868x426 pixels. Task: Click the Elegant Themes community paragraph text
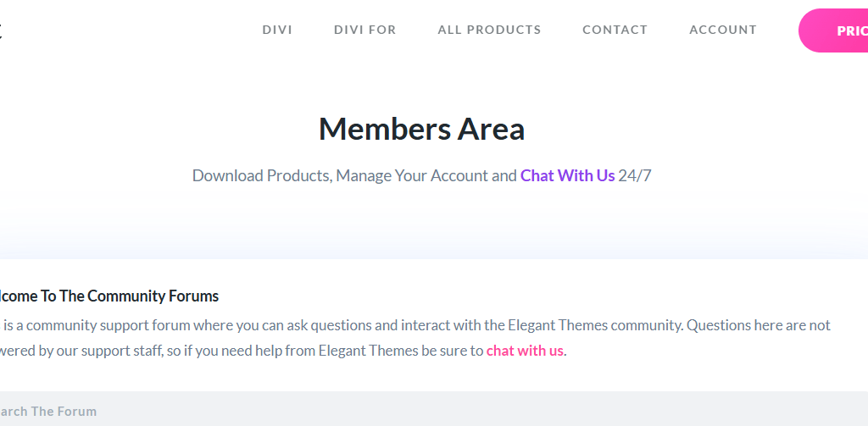(415, 338)
